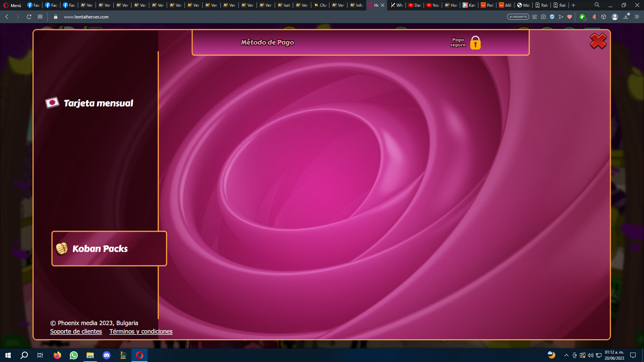Reload the page
This screenshot has height=362, width=644.
[x=29, y=17]
